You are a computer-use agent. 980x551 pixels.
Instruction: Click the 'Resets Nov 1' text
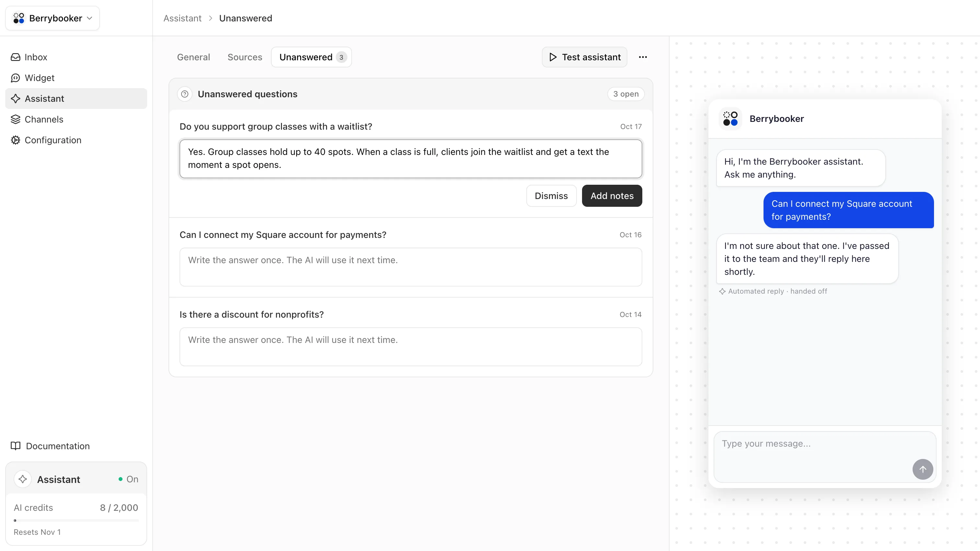click(x=37, y=532)
